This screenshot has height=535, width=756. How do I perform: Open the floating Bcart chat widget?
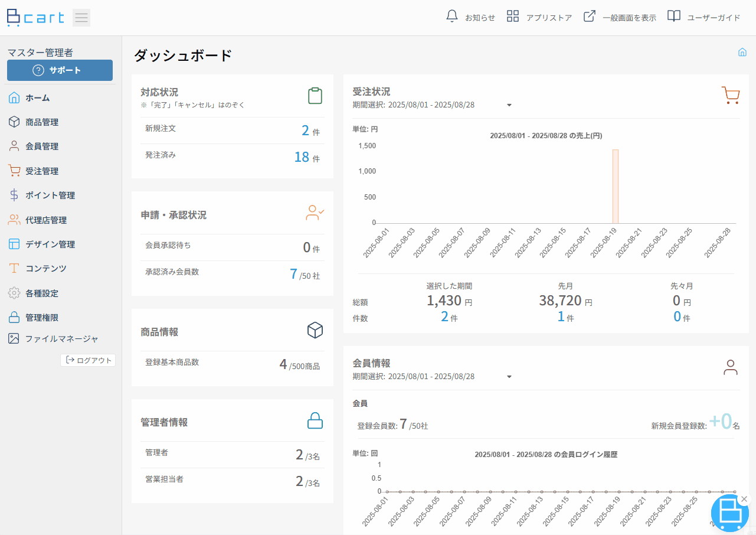pyautogui.click(x=729, y=513)
